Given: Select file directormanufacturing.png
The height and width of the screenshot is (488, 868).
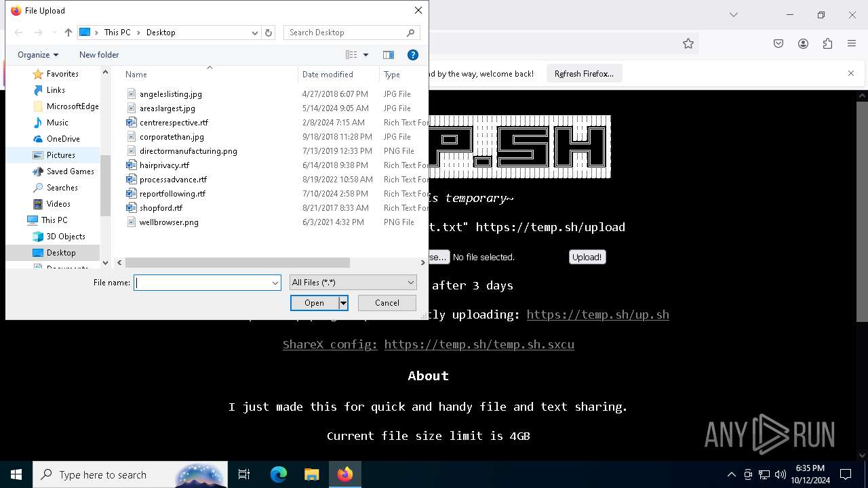Looking at the screenshot, I should pos(188,151).
